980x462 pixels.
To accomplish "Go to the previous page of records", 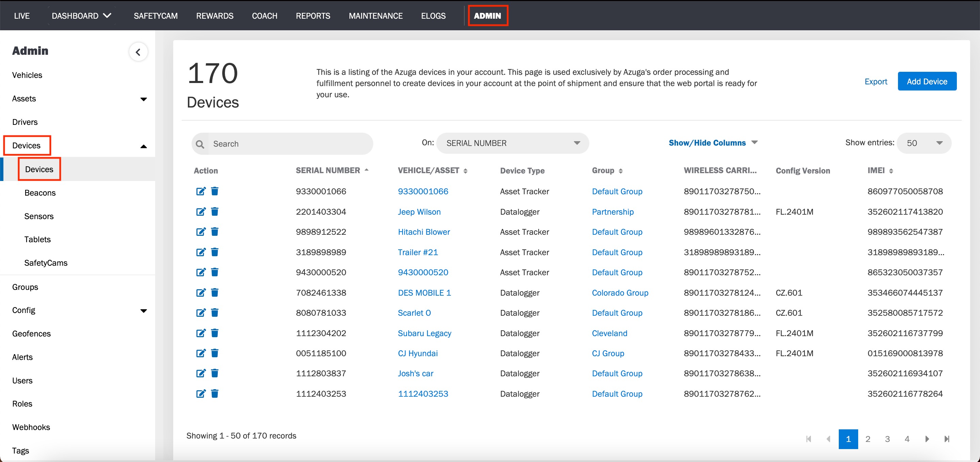I will click(828, 439).
